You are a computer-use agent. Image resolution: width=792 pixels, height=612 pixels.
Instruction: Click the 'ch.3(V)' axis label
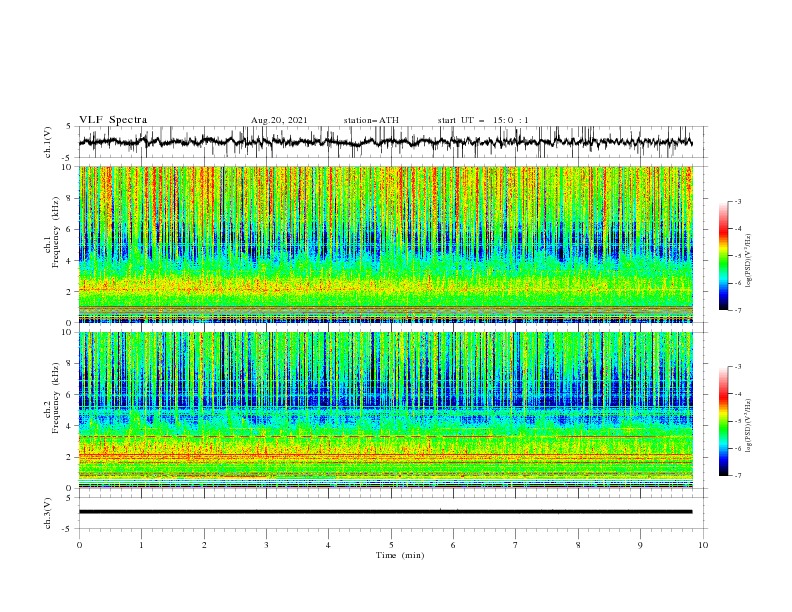48,513
